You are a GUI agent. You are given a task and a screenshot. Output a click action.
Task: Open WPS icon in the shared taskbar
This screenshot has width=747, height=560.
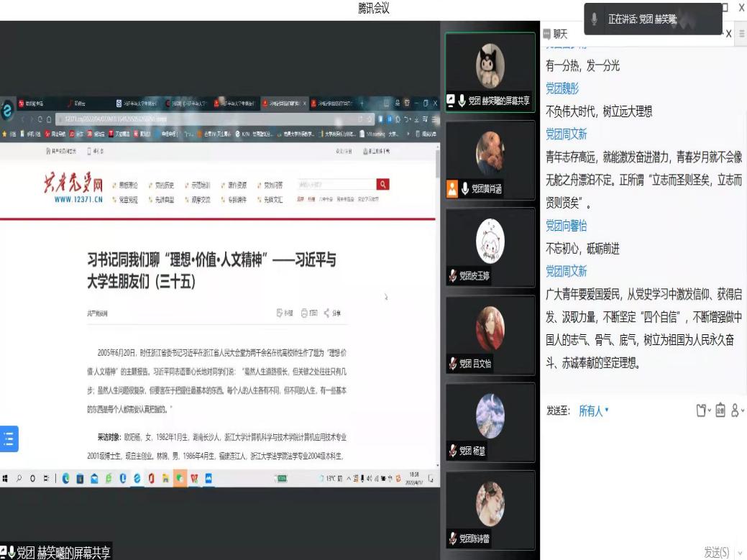tap(194, 479)
